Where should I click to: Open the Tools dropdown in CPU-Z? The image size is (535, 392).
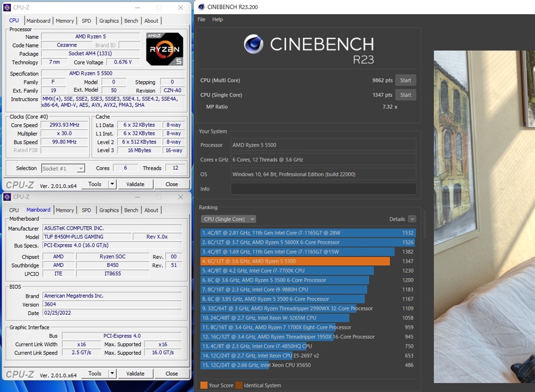(99, 184)
